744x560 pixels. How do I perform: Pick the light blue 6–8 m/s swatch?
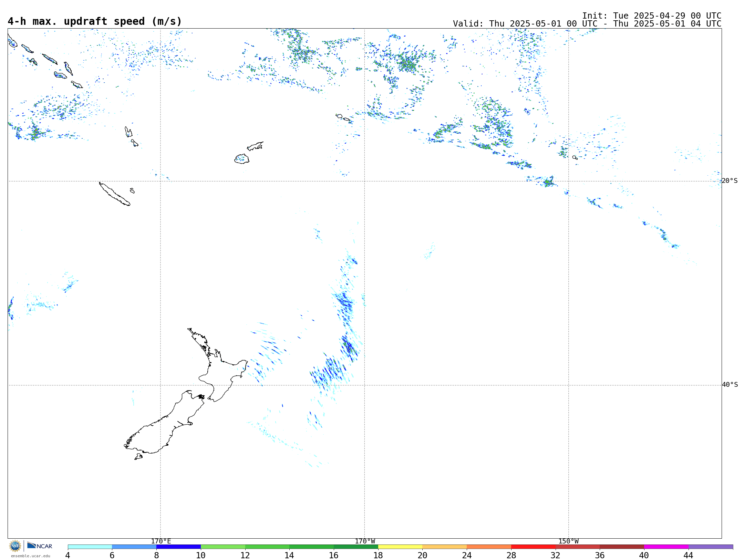(x=134, y=547)
